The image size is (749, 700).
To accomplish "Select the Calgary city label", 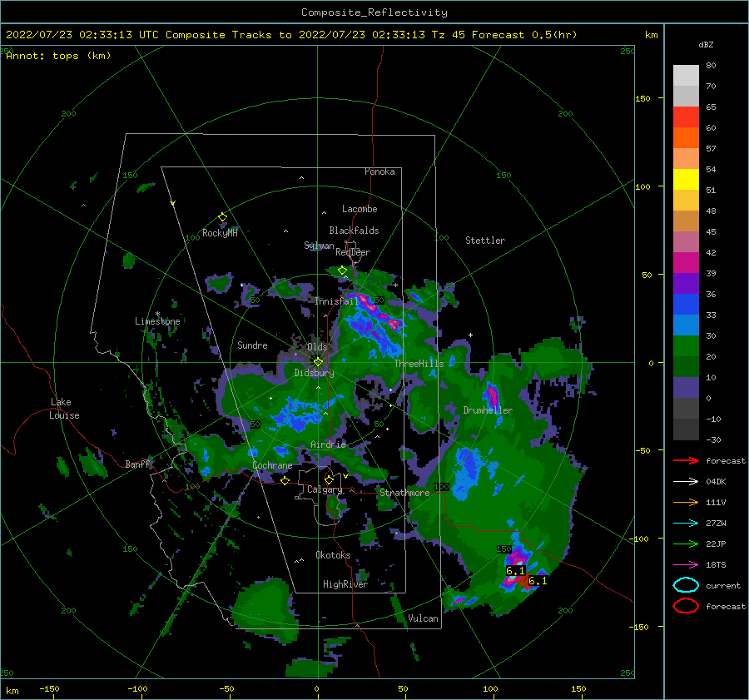I will [325, 489].
